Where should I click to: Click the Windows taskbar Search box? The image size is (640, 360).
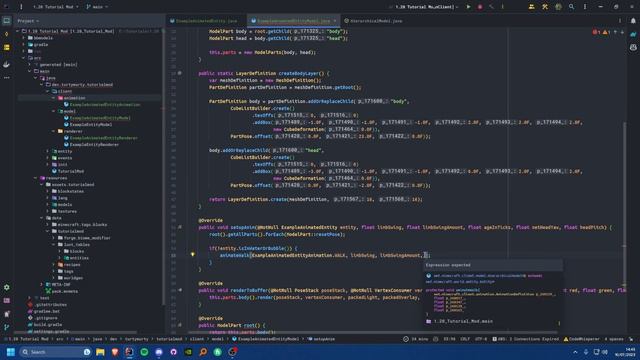pos(55,352)
